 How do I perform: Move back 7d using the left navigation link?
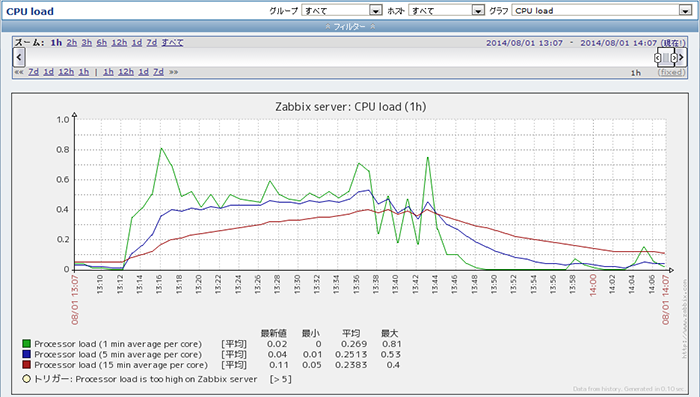[x=33, y=71]
